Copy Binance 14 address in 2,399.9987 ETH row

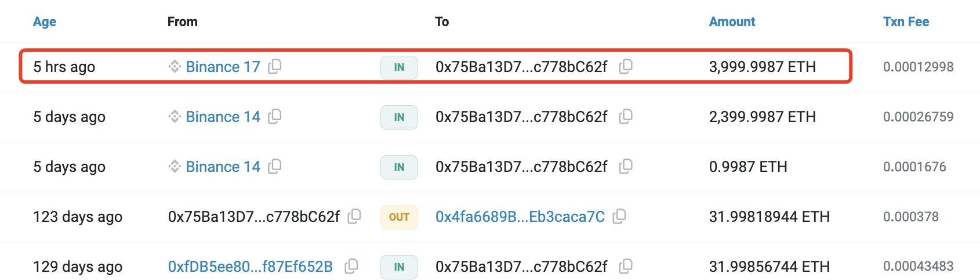click(x=275, y=116)
